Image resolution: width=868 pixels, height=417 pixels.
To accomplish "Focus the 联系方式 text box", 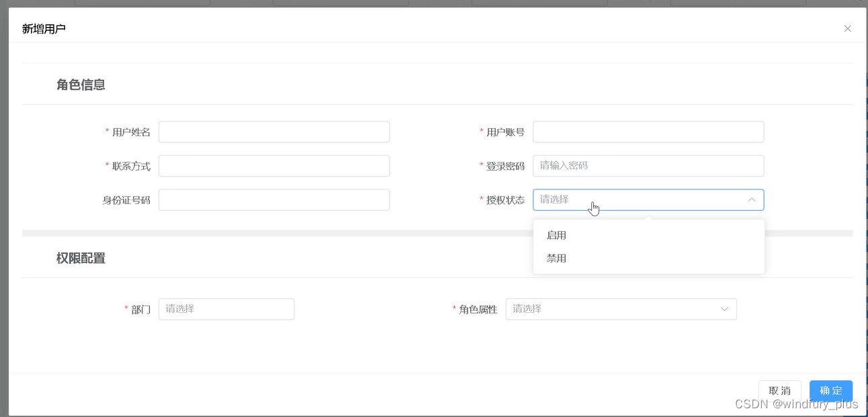I will [274, 166].
